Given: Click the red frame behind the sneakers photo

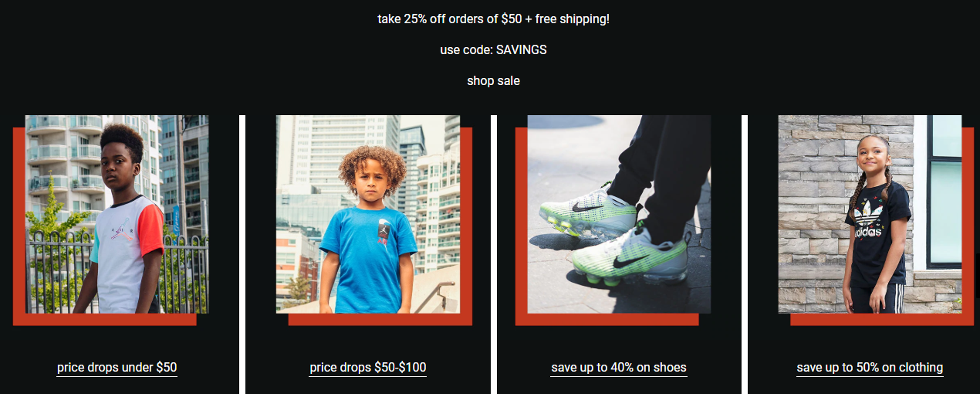Looking at the screenshot, I should 521,224.
